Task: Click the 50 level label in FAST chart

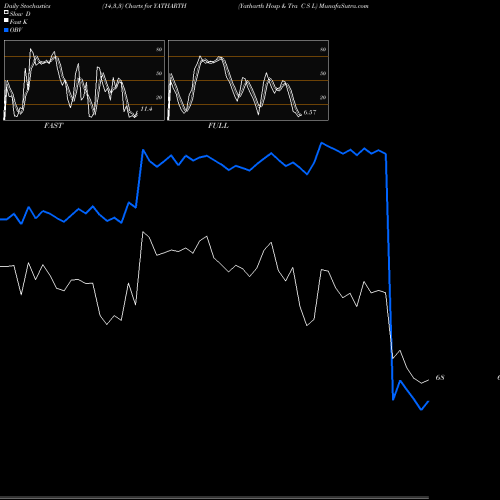Action: [159, 73]
